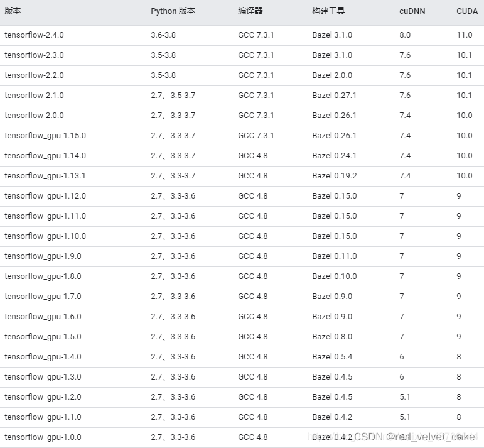Click CUDA 10.0 in tensorflow_gpu-1.15.0 row
Screen dimensions: 484x448
coord(465,135)
